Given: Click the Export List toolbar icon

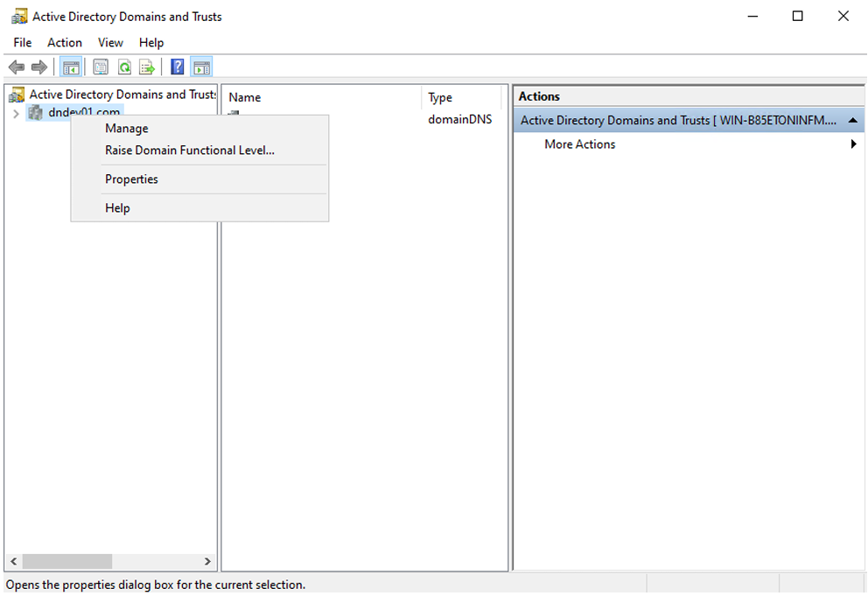Looking at the screenshot, I should 147,67.
